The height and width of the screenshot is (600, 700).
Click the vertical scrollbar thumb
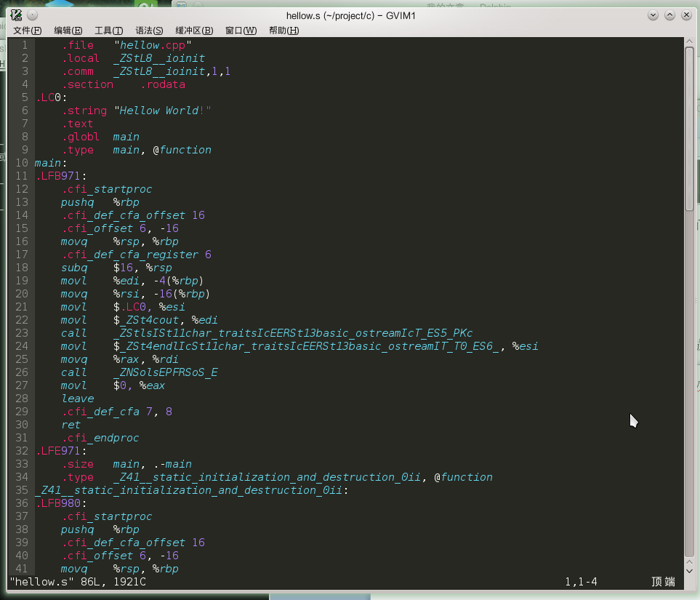689,127
